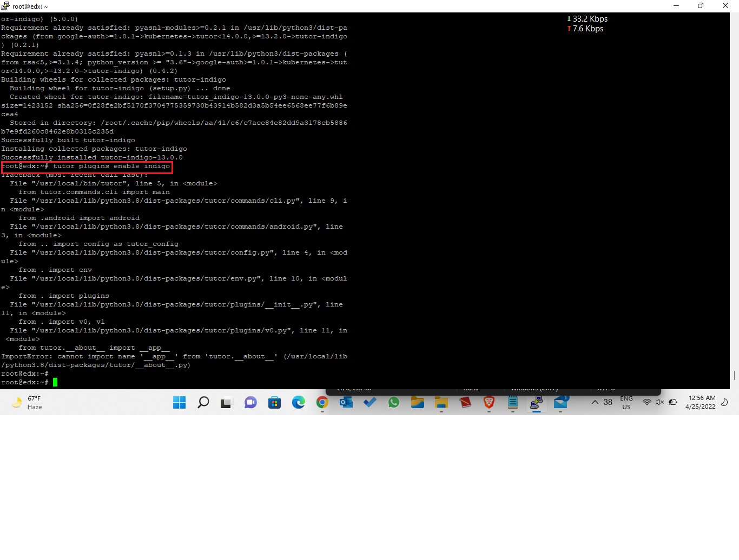Open the PuTTY window system menu icon
This screenshot has width=739, height=560.
pyautogui.click(x=5, y=6)
